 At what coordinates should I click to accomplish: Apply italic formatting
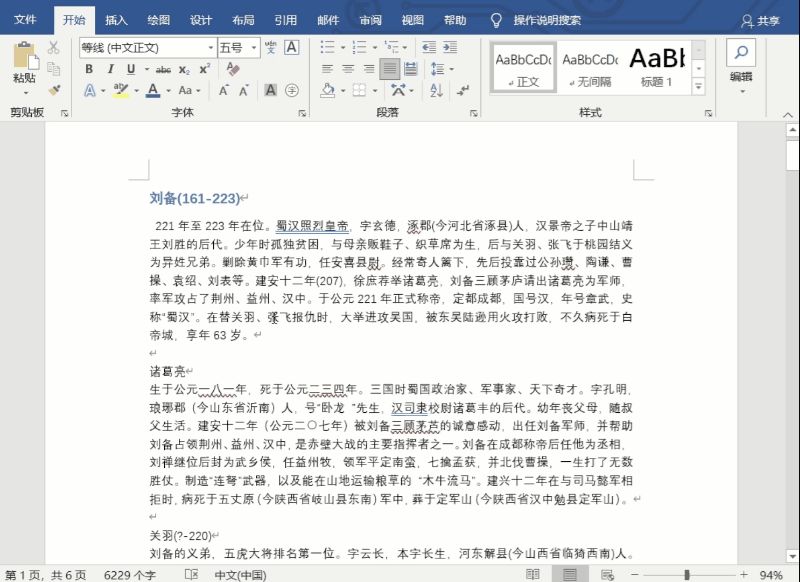(x=110, y=68)
